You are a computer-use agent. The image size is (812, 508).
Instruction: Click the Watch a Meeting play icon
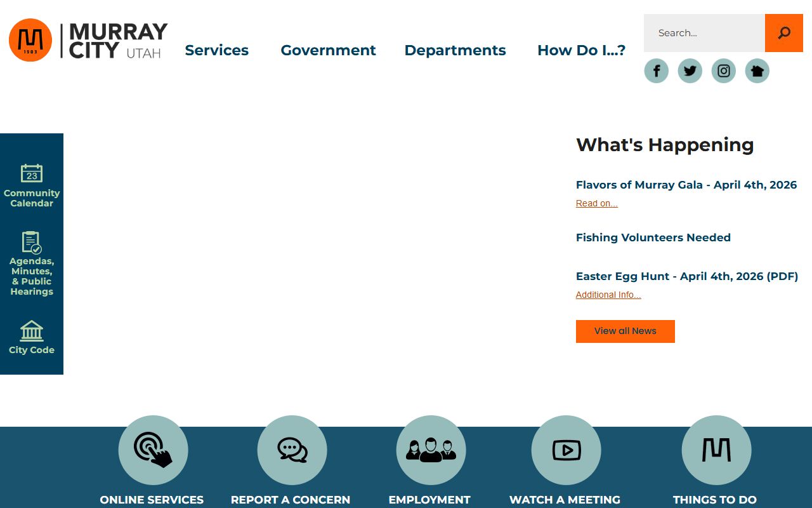coord(566,450)
